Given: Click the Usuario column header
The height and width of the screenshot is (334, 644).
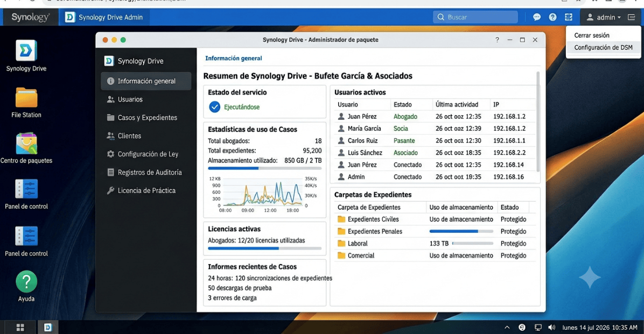Looking at the screenshot, I should (x=347, y=105).
